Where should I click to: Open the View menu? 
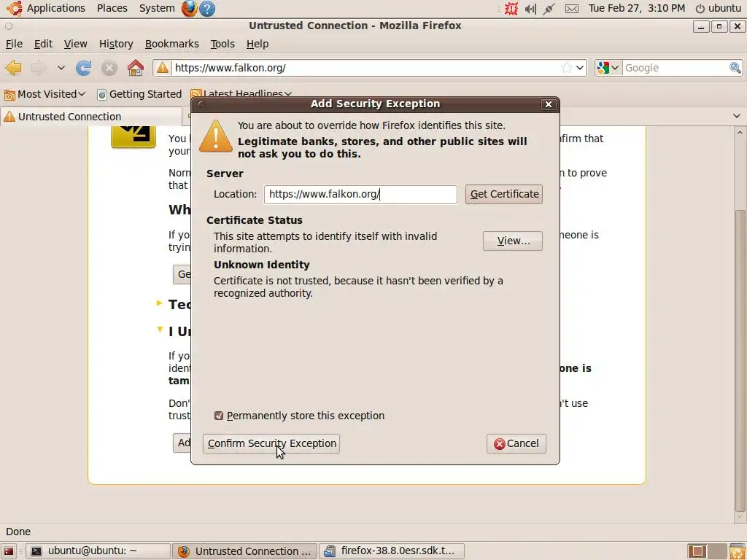coord(75,44)
